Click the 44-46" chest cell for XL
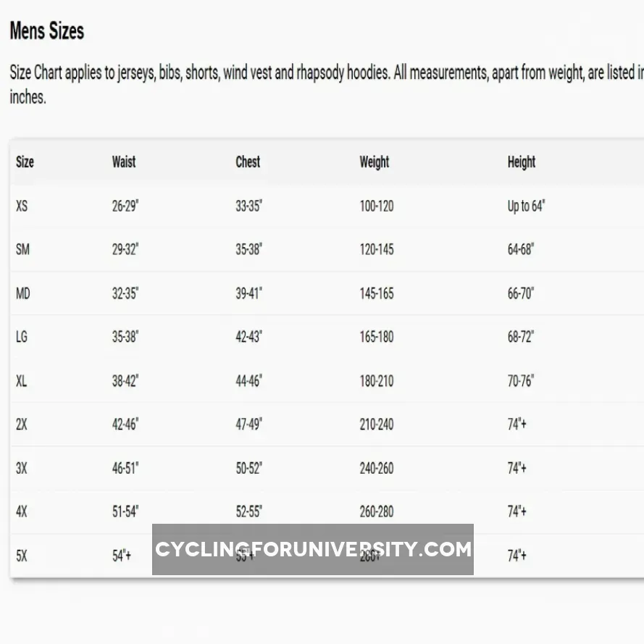The width and height of the screenshot is (644, 644). 248,380
